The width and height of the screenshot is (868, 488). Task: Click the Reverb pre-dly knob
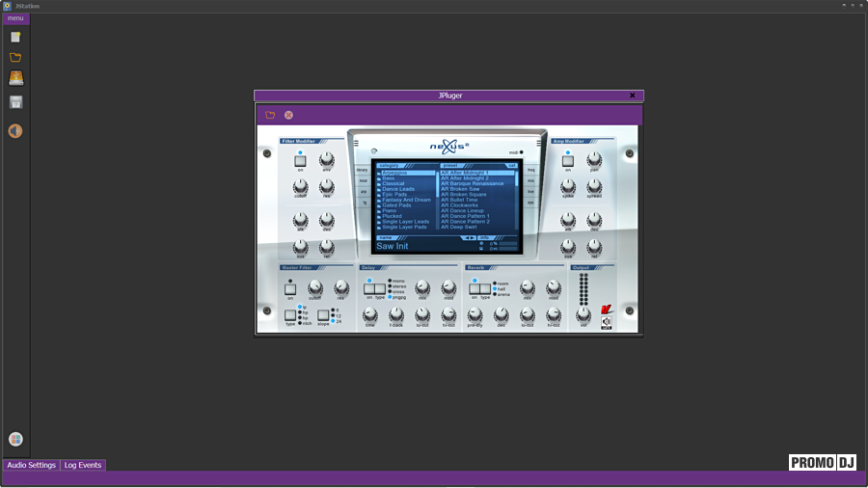click(x=475, y=314)
